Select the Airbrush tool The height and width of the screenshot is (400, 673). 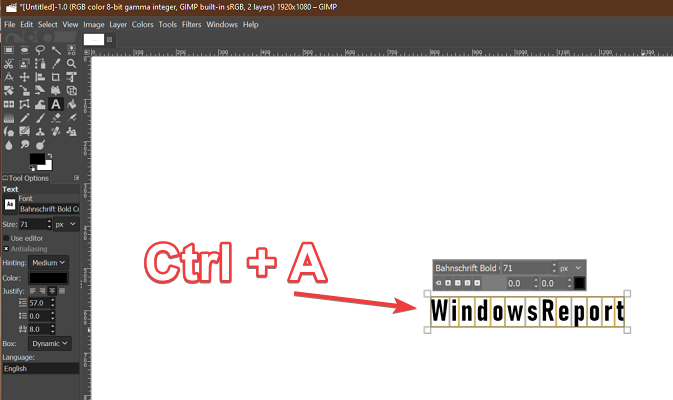pos(71,118)
